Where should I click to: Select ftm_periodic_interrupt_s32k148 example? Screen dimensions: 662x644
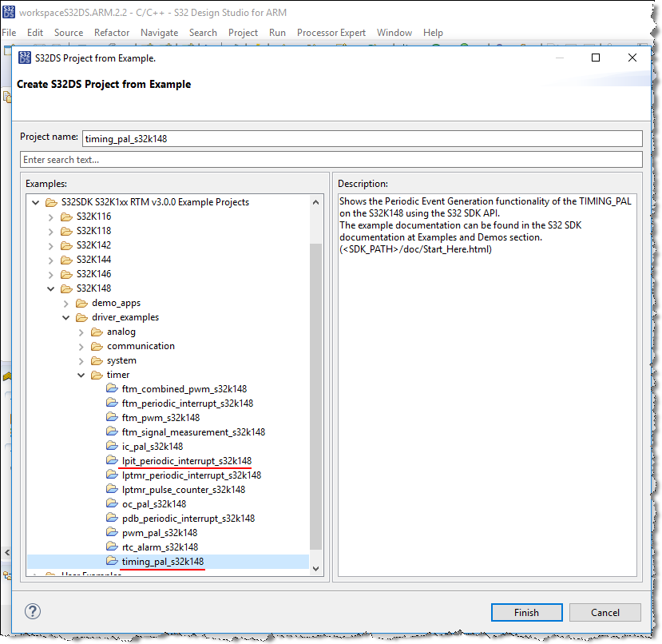(x=188, y=403)
